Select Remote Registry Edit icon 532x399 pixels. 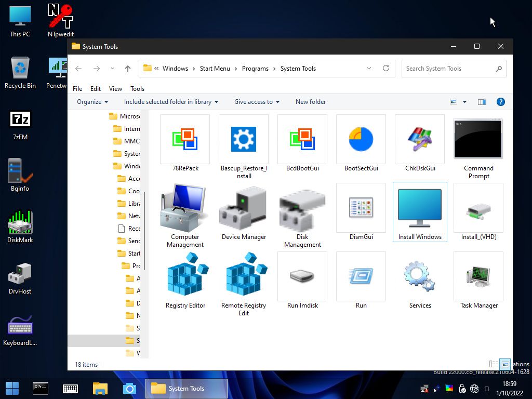(244, 284)
